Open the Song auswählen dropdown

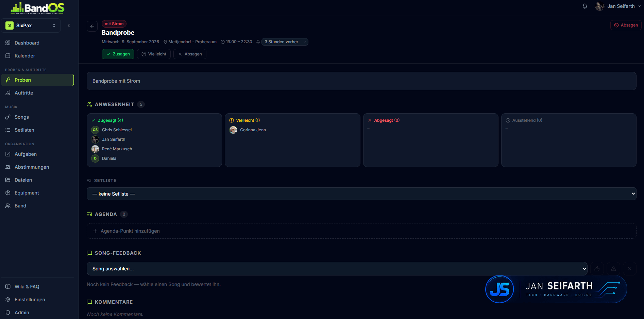pyautogui.click(x=337, y=269)
